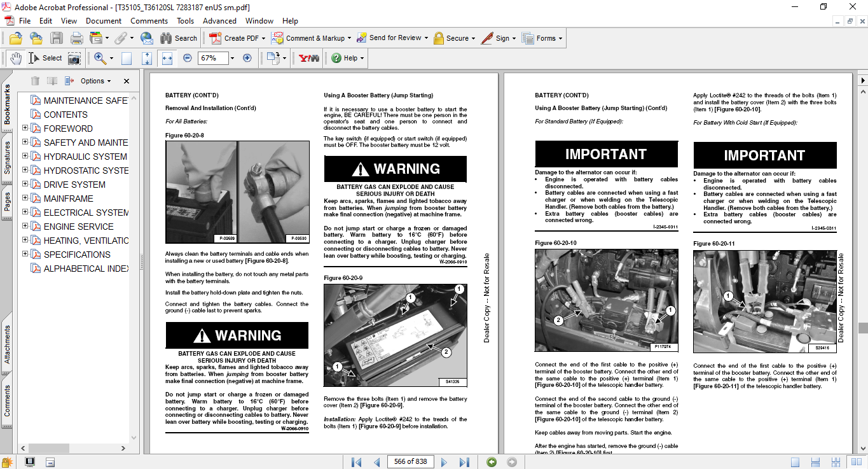
Task: Click the Search binoculars button
Action: 178,38
